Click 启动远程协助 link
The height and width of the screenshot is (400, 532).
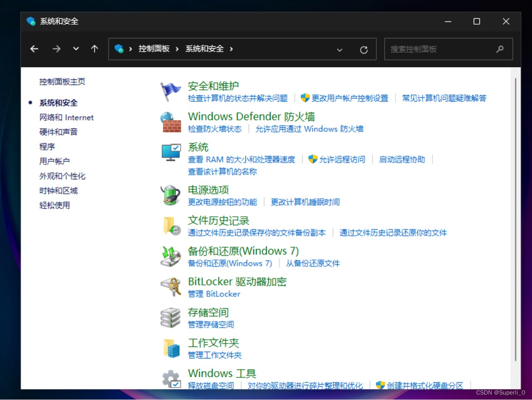[402, 160]
